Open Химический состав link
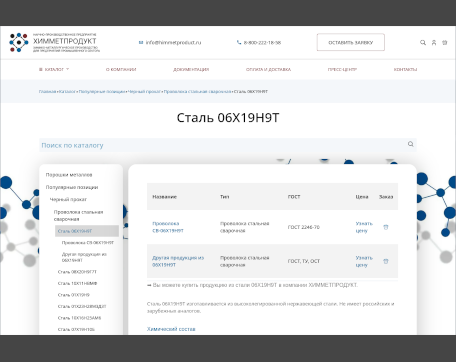Image resolution: width=456 pixels, height=362 pixels. click(x=171, y=329)
